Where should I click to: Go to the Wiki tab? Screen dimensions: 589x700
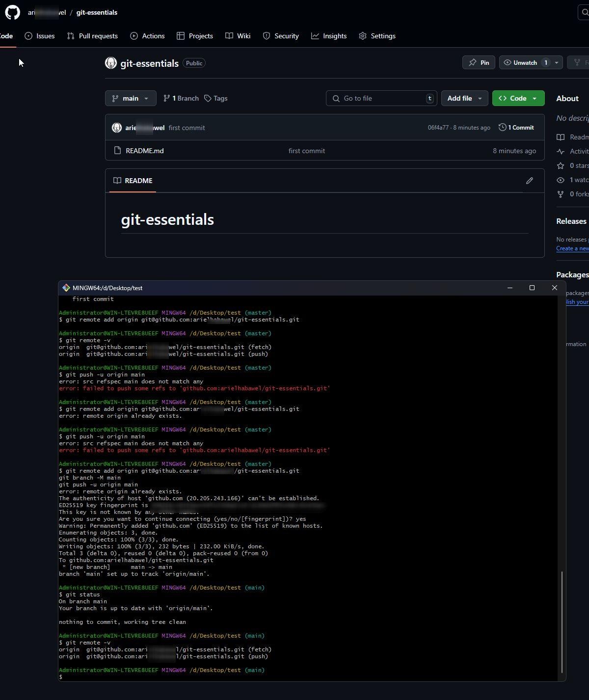238,36
